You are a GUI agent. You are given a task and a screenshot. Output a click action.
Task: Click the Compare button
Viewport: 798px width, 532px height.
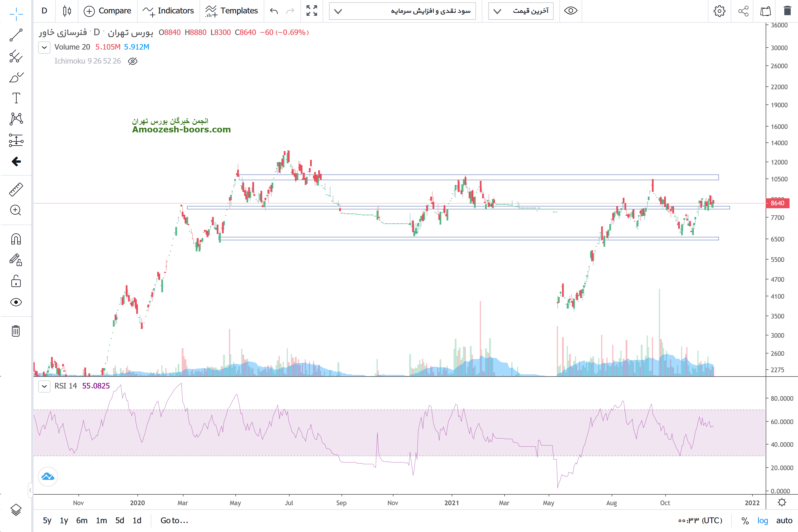pyautogui.click(x=107, y=11)
